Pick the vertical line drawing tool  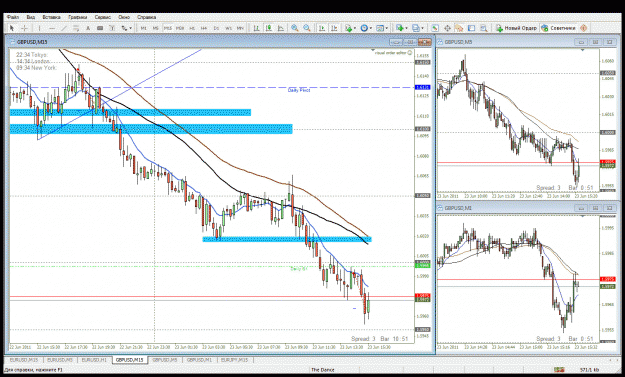39,28
